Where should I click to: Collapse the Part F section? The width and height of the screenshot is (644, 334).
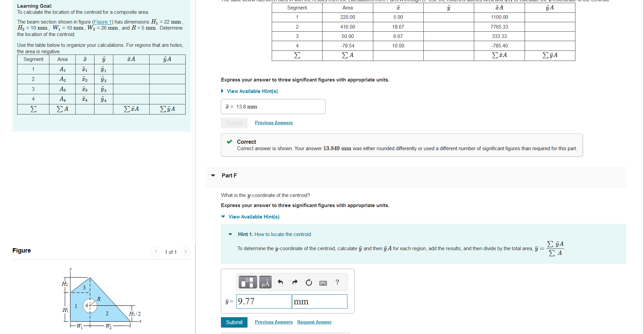pyautogui.click(x=213, y=175)
